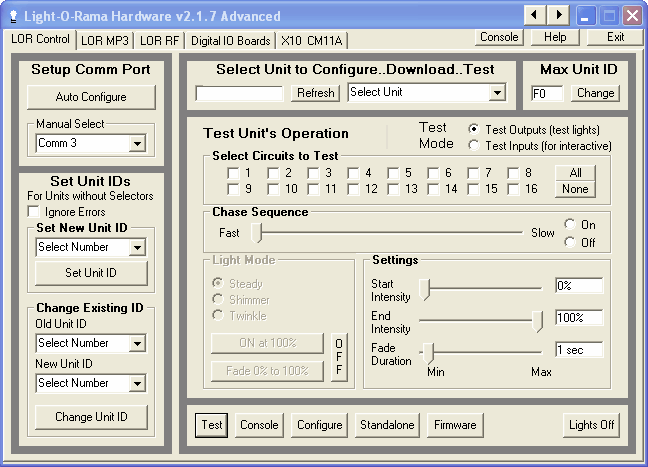Check circuit 6 checkbox
Image resolution: width=648 pixels, height=467 pixels.
click(x=433, y=173)
